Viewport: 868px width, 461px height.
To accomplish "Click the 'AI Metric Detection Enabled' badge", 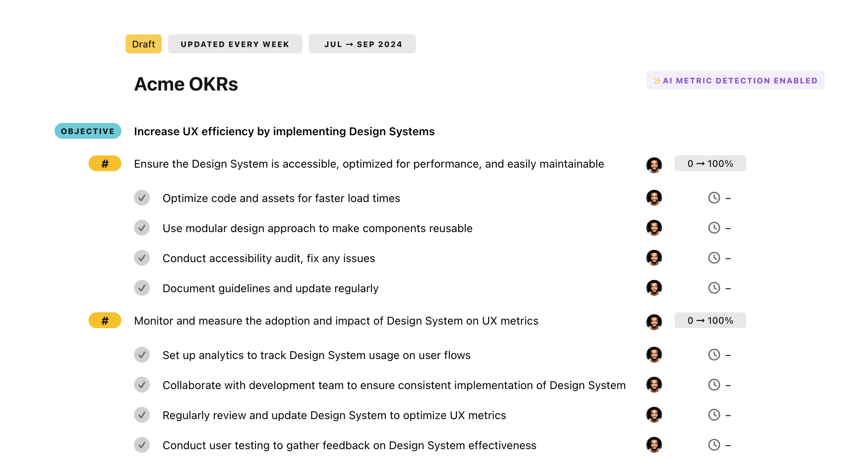I will 735,80.
